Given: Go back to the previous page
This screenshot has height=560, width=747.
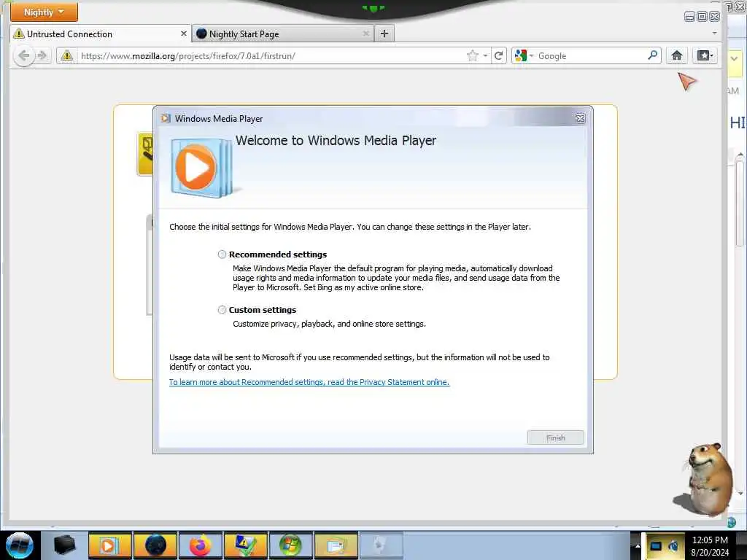Looking at the screenshot, I should (24, 55).
